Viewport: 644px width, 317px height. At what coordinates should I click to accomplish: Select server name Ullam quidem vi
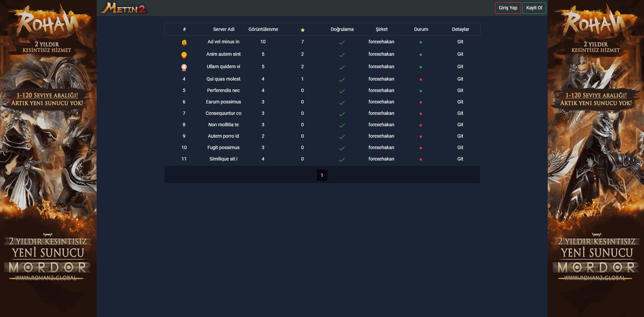tap(224, 66)
